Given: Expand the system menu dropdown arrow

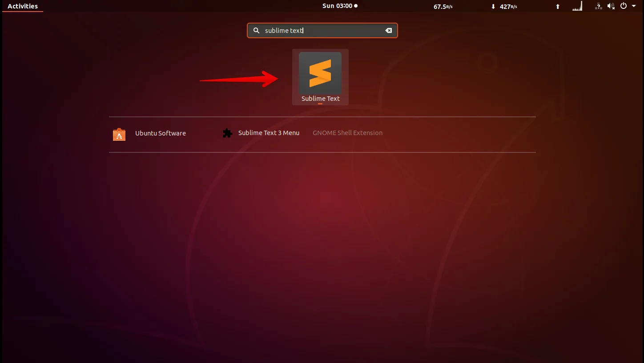Looking at the screenshot, I should pos(634,6).
